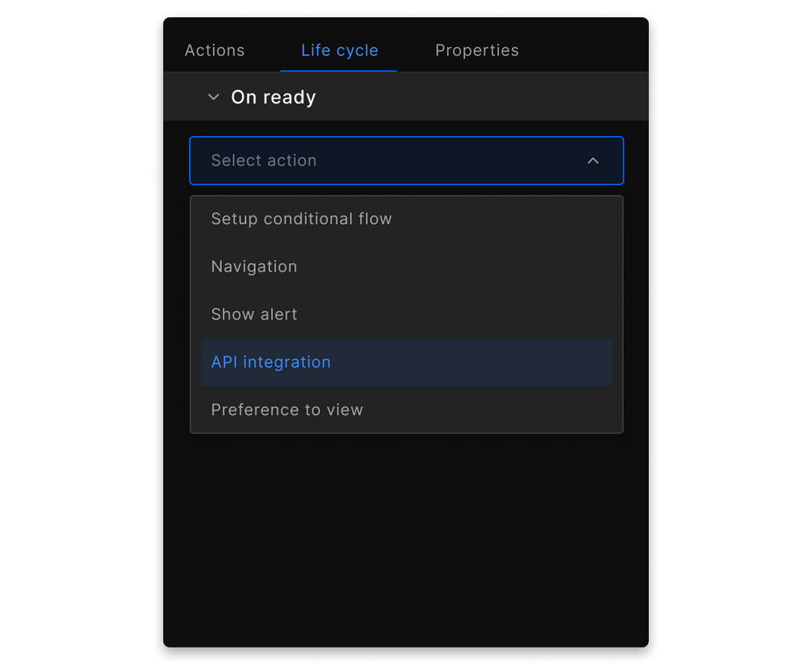Click the upward chevron in Select action

point(592,160)
